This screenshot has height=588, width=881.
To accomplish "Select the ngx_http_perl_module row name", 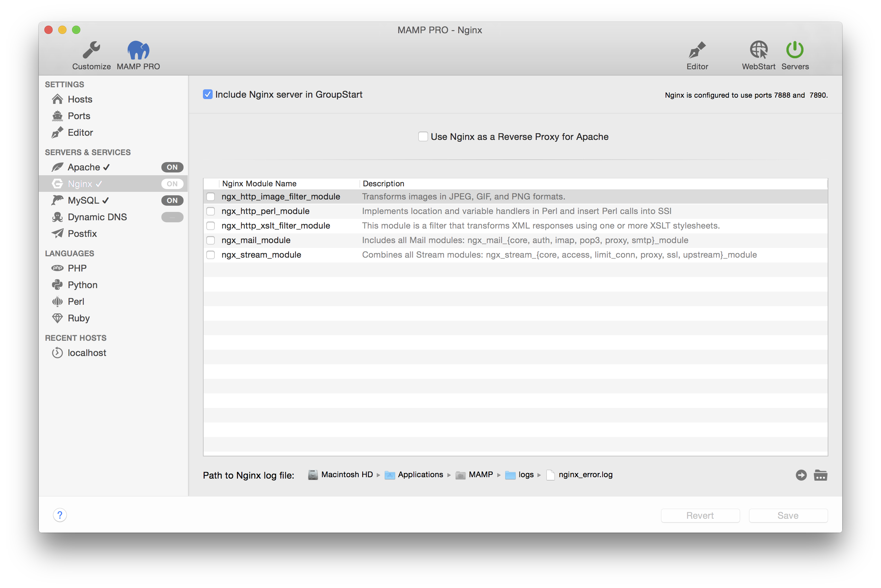I will coord(265,211).
